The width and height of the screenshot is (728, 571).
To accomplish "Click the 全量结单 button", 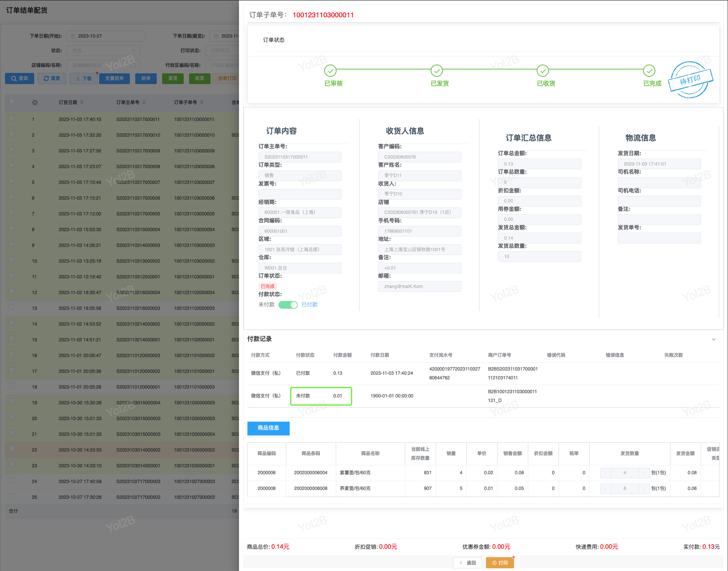I will [x=114, y=78].
